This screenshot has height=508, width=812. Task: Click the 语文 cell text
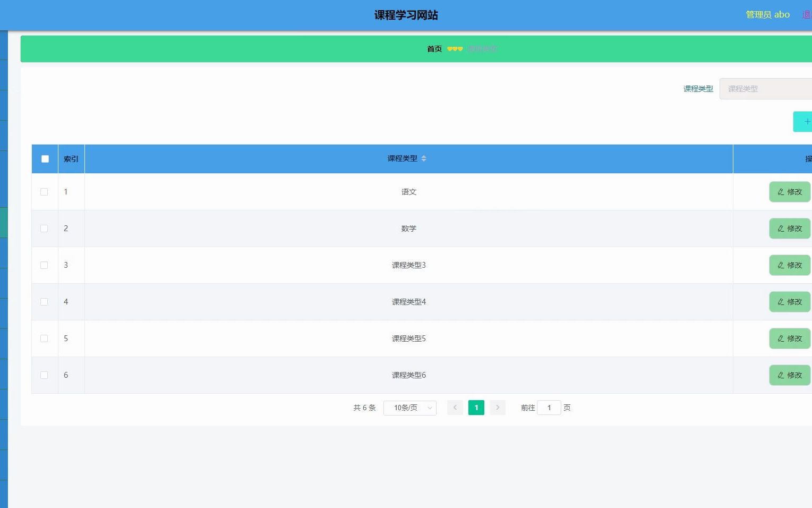[409, 192]
